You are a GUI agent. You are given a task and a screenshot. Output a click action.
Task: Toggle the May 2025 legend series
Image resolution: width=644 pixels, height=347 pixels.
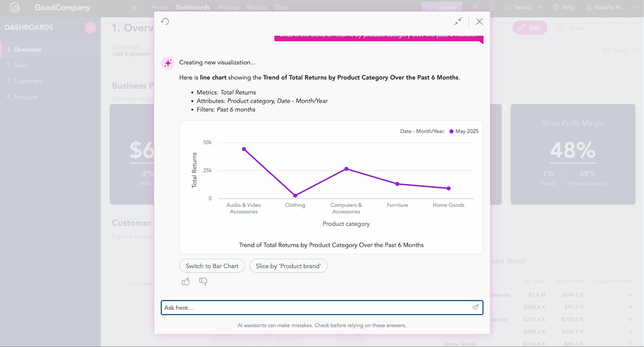pyautogui.click(x=464, y=131)
